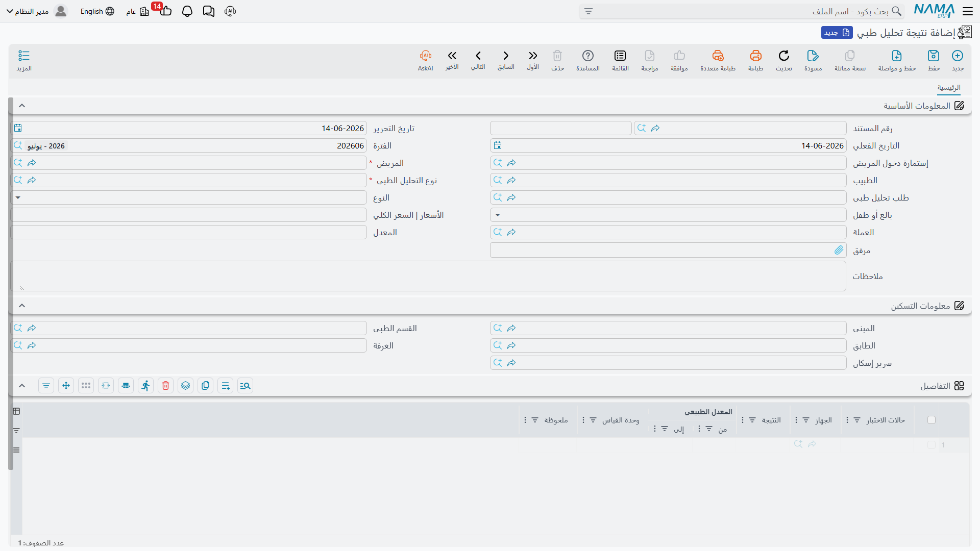Viewport: 980px width, 551px height.
Task: Click the عام general branch button
Action: 138,11
